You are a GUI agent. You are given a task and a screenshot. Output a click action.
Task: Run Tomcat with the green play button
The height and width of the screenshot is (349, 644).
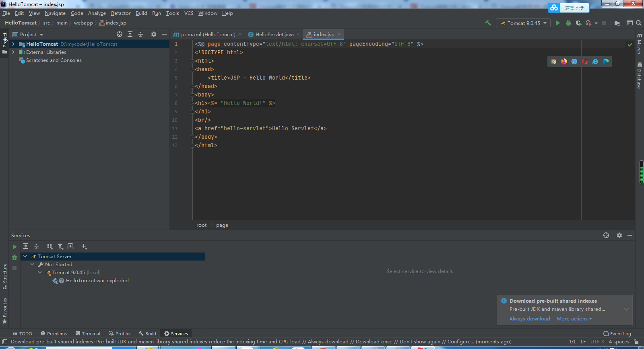tap(558, 23)
